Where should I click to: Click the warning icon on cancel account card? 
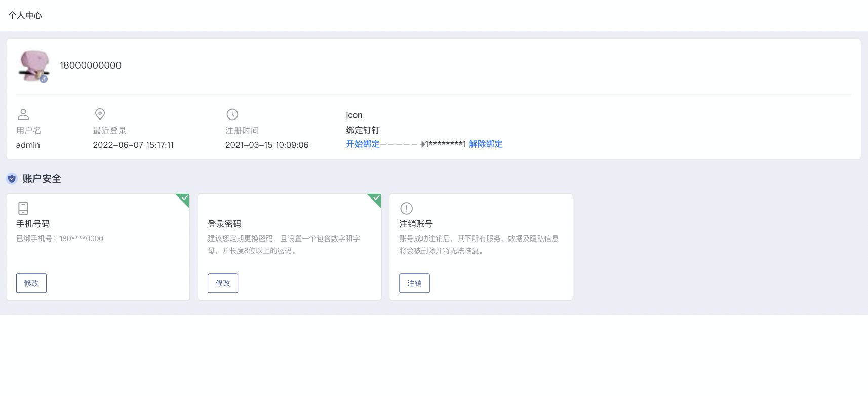(x=406, y=208)
